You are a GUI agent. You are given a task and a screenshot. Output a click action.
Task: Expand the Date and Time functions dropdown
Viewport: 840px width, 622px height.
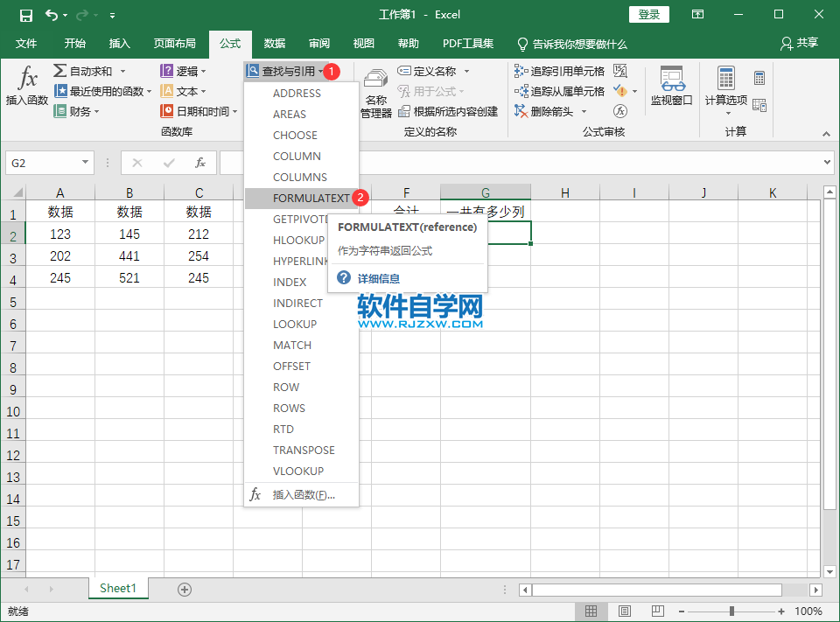(199, 111)
